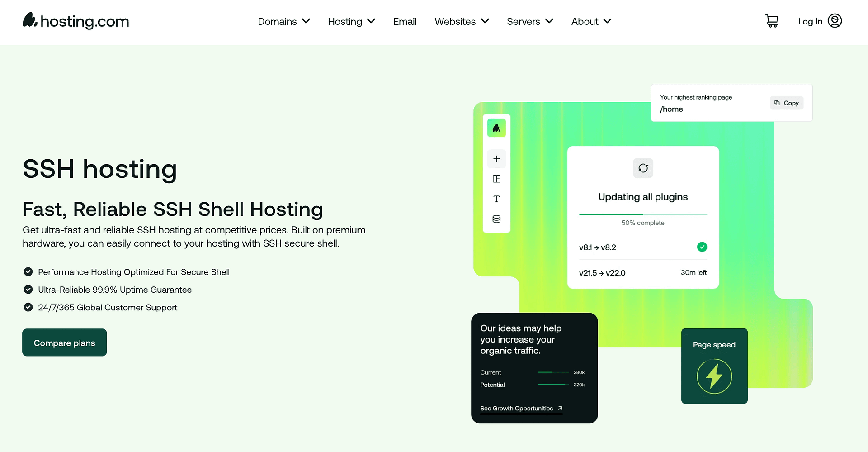Open the Email menu item
The image size is (868, 452).
point(405,21)
